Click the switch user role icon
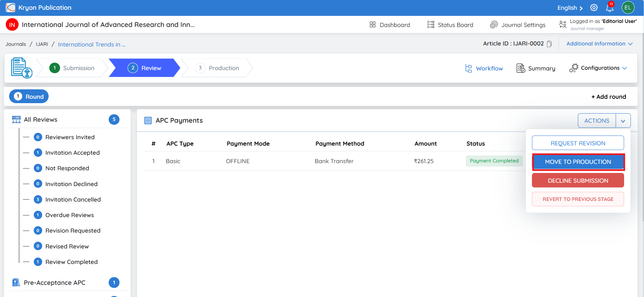 coord(563,24)
